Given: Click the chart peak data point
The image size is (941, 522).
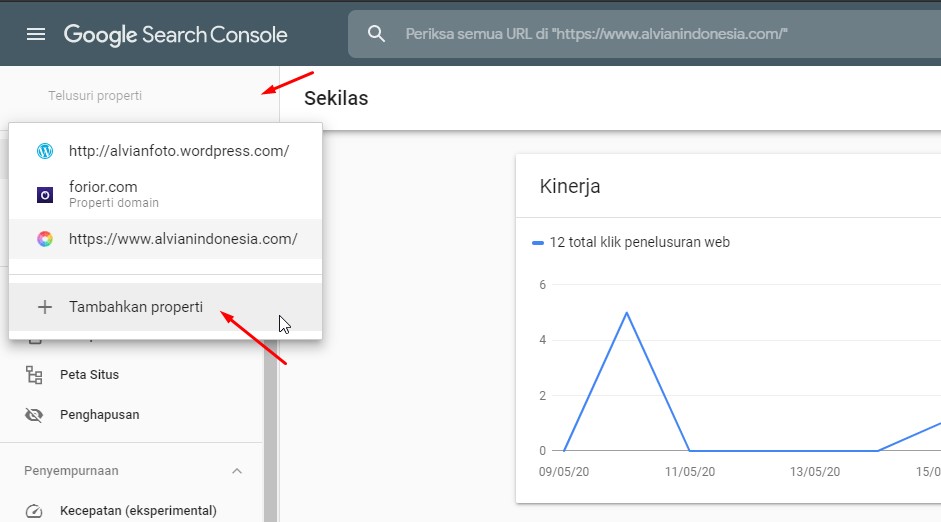Looking at the screenshot, I should pyautogui.click(x=627, y=313).
